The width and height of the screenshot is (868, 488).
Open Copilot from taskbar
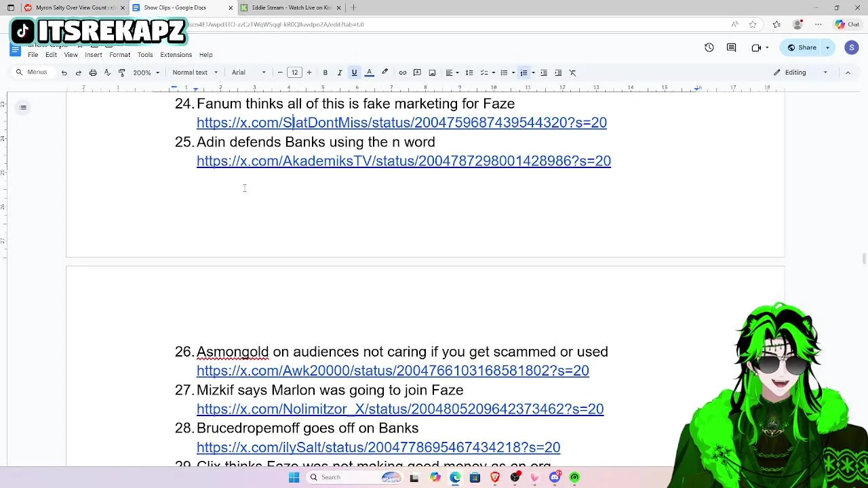[435, 477]
